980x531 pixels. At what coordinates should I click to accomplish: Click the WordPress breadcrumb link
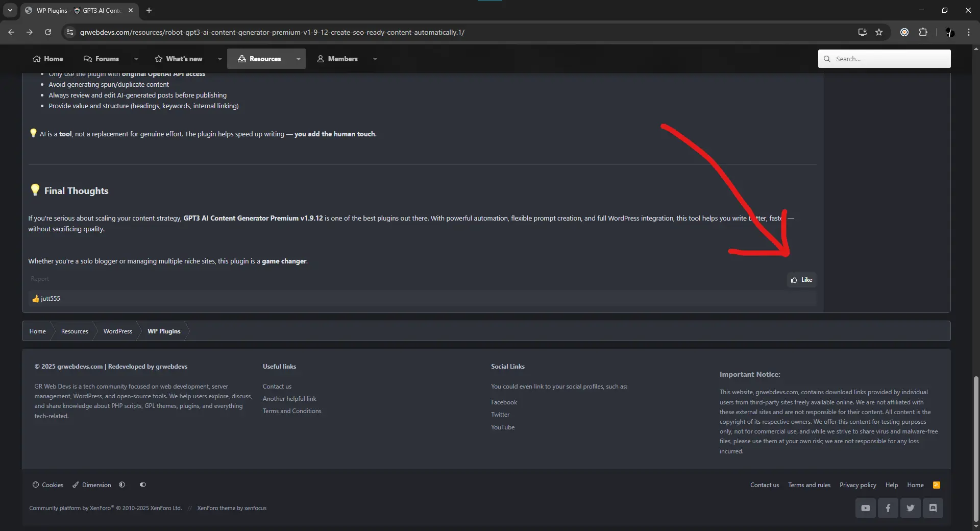117,331
